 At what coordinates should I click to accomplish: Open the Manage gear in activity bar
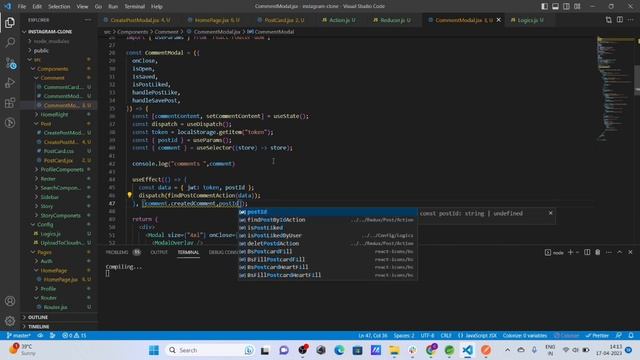pos(10,321)
